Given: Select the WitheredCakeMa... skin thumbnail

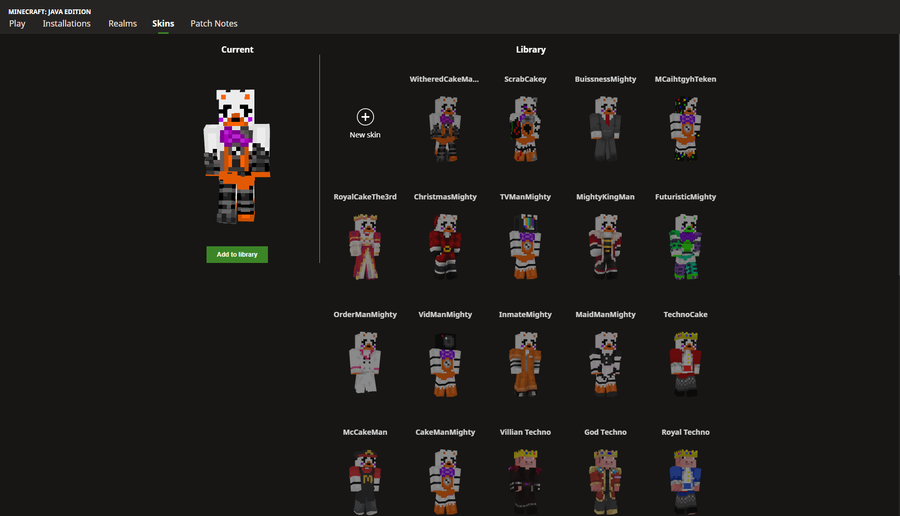Looking at the screenshot, I should pyautogui.click(x=445, y=129).
